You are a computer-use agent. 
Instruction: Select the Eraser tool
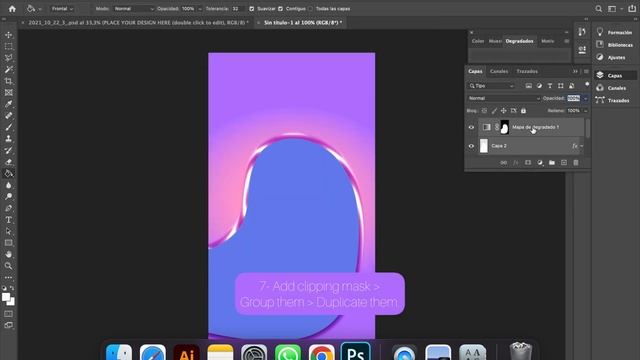(9, 162)
